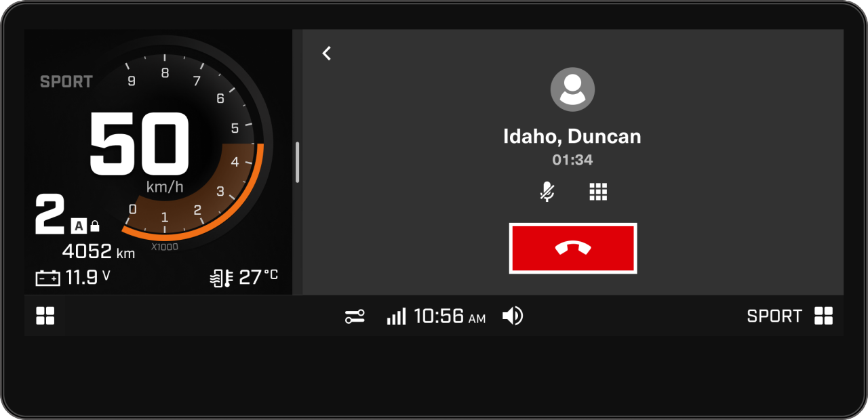Viewport: 868px width, 420px height.
Task: Click the SPORT label above tachometer
Action: tap(66, 82)
